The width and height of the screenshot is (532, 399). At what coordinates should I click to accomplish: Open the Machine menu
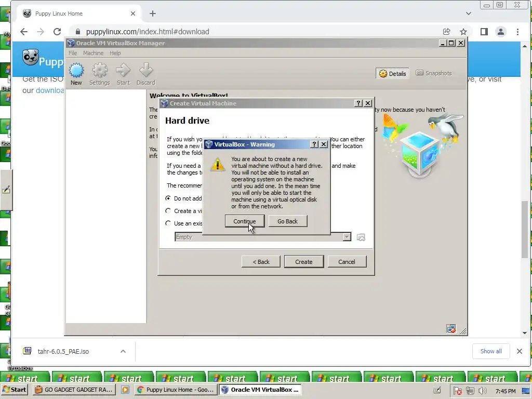tap(94, 53)
